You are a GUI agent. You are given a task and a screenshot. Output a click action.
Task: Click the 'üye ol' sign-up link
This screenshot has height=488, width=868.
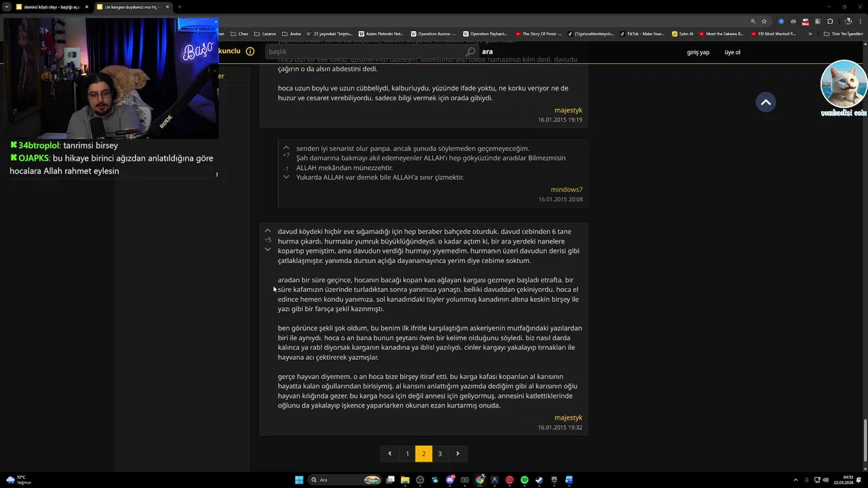(732, 52)
